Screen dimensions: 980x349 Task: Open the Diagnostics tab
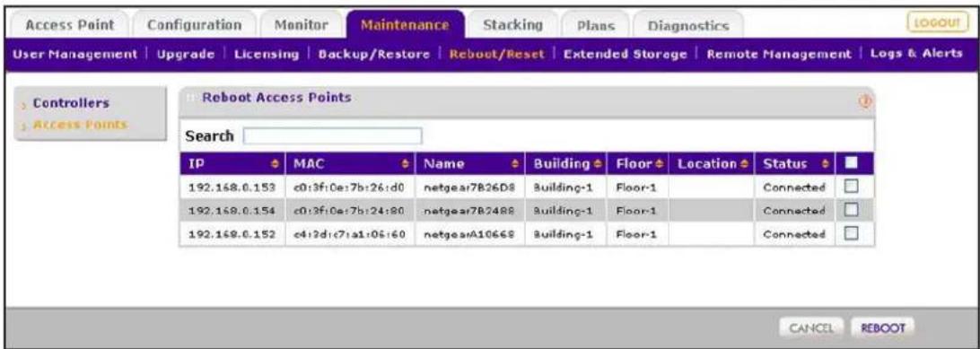point(688,26)
